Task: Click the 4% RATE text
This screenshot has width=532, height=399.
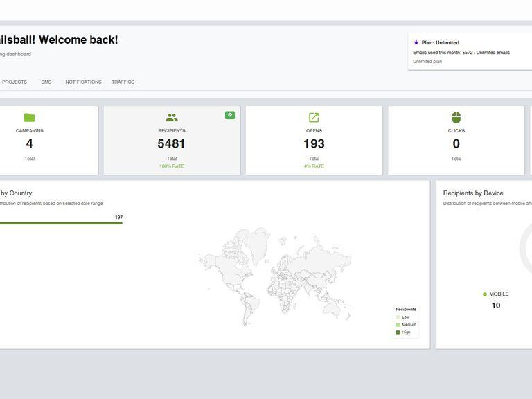Action: (x=314, y=166)
